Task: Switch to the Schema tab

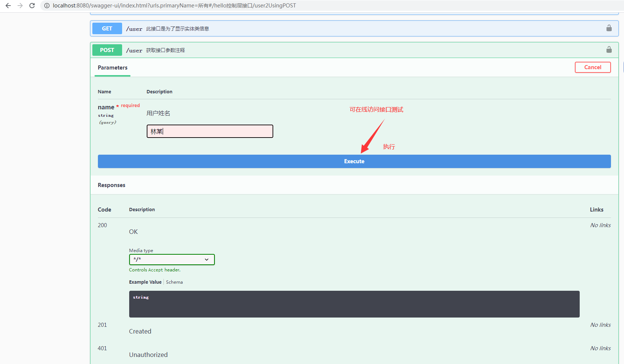Action: (174, 282)
